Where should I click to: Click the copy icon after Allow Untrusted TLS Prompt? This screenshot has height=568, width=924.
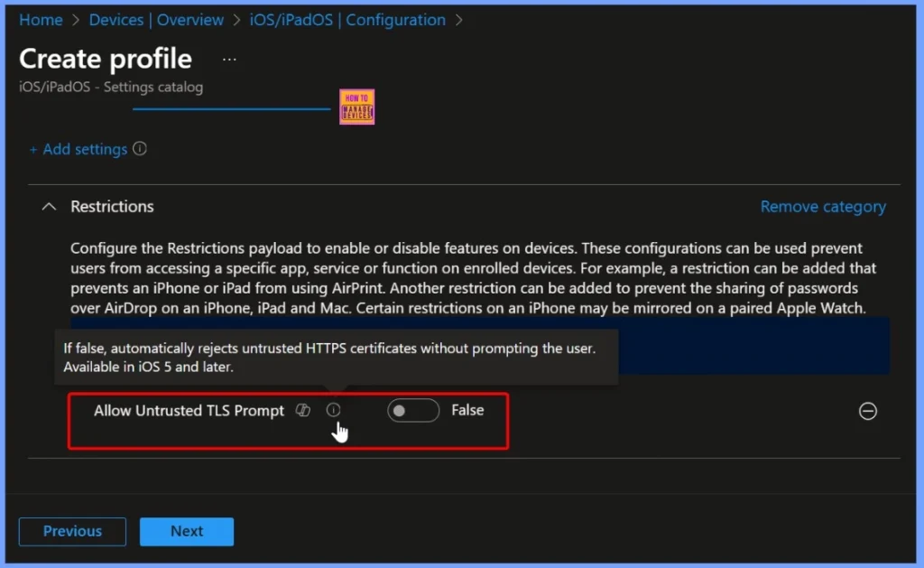[302, 410]
